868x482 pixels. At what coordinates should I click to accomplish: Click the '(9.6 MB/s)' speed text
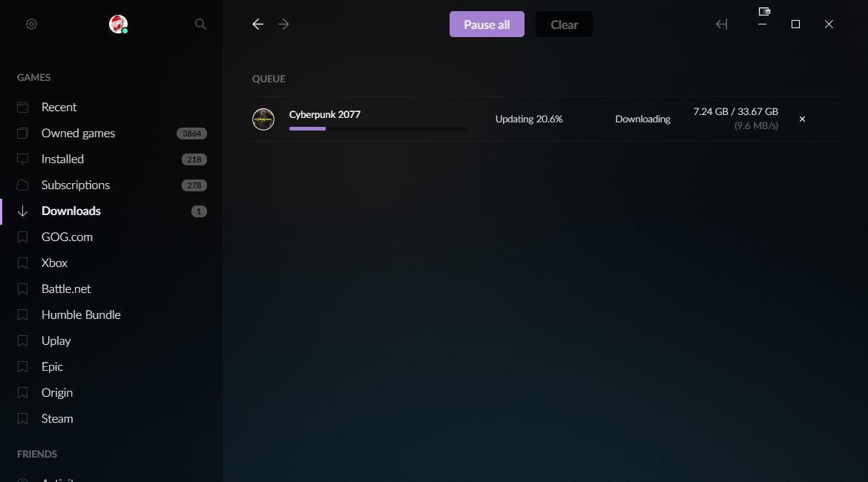[x=756, y=125]
